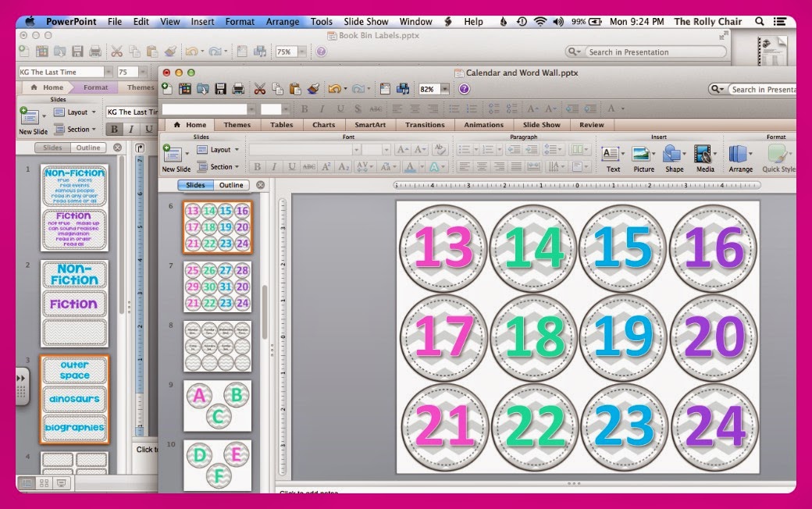Toggle Bold in the Book Bin Labels window
Image resolution: width=812 pixels, height=509 pixels.
[x=115, y=129]
